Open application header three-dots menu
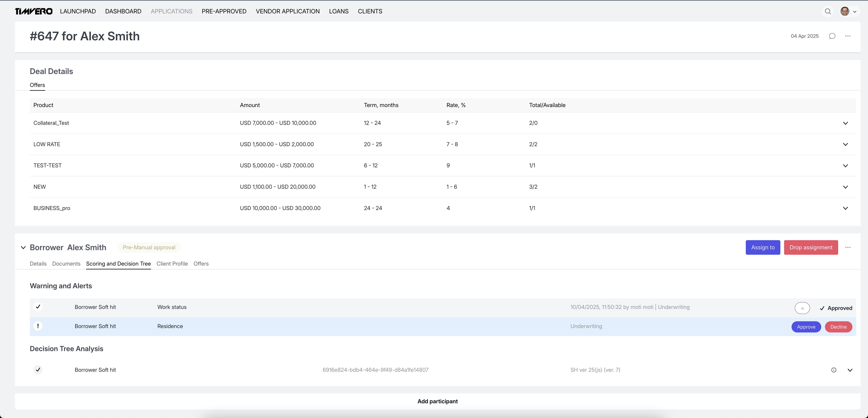Viewport: 868px width, 418px height. 848,36
